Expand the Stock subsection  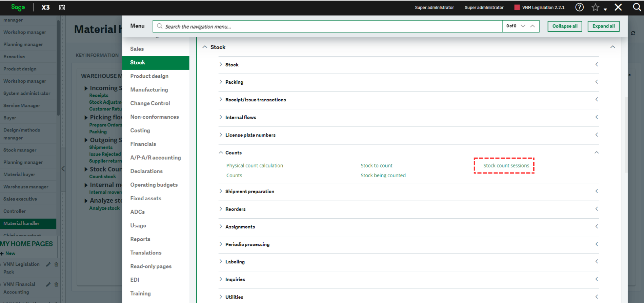tap(221, 64)
